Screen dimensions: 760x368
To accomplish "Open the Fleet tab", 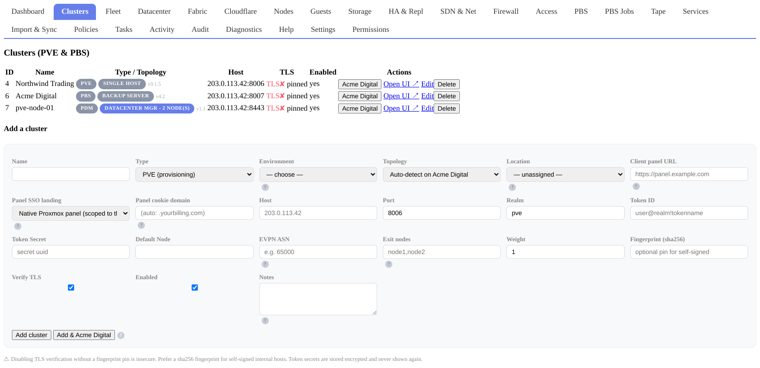I will pyautogui.click(x=113, y=12).
